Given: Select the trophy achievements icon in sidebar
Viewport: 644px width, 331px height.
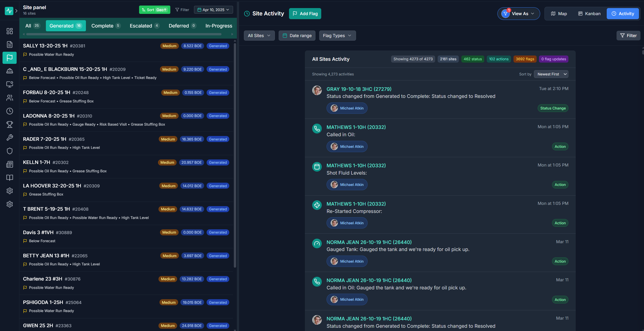Looking at the screenshot, I should tap(10, 124).
